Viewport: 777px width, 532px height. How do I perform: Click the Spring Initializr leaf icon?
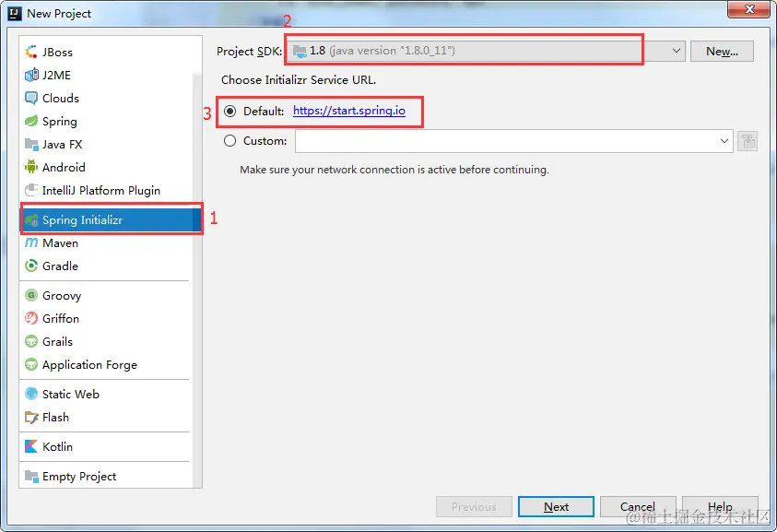[31, 219]
